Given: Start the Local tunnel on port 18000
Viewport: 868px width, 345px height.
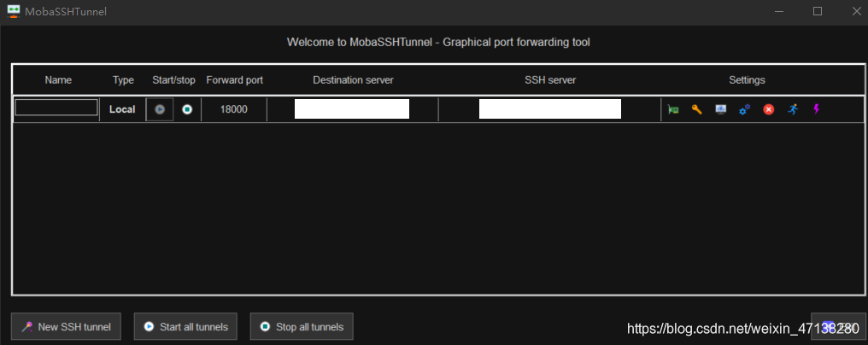Looking at the screenshot, I should click(160, 109).
